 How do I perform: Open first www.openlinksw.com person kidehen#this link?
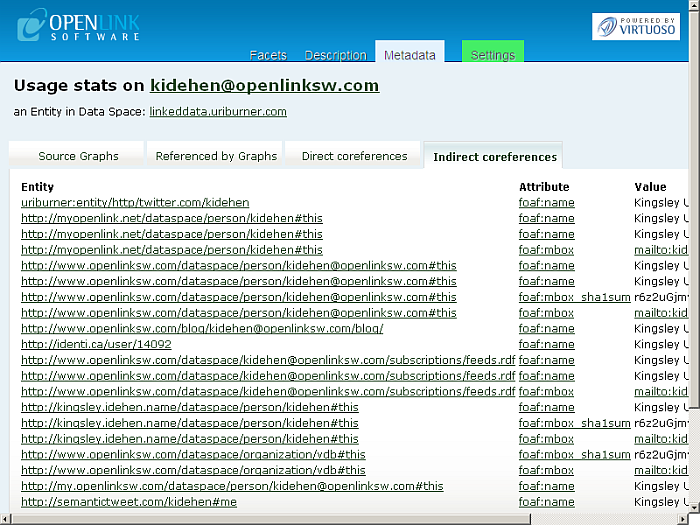point(238,266)
